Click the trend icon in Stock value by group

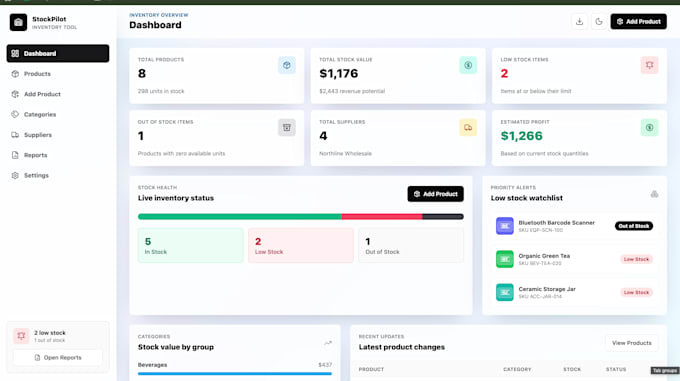(x=328, y=343)
